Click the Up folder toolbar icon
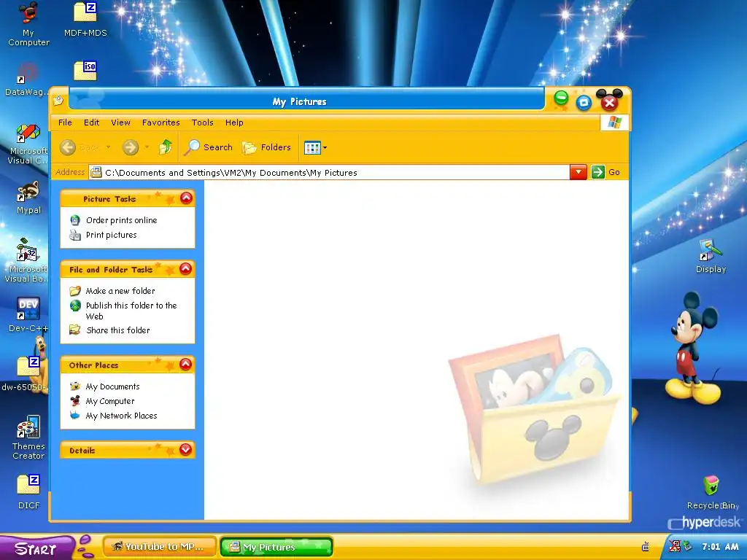The width and height of the screenshot is (747, 560). (166, 147)
